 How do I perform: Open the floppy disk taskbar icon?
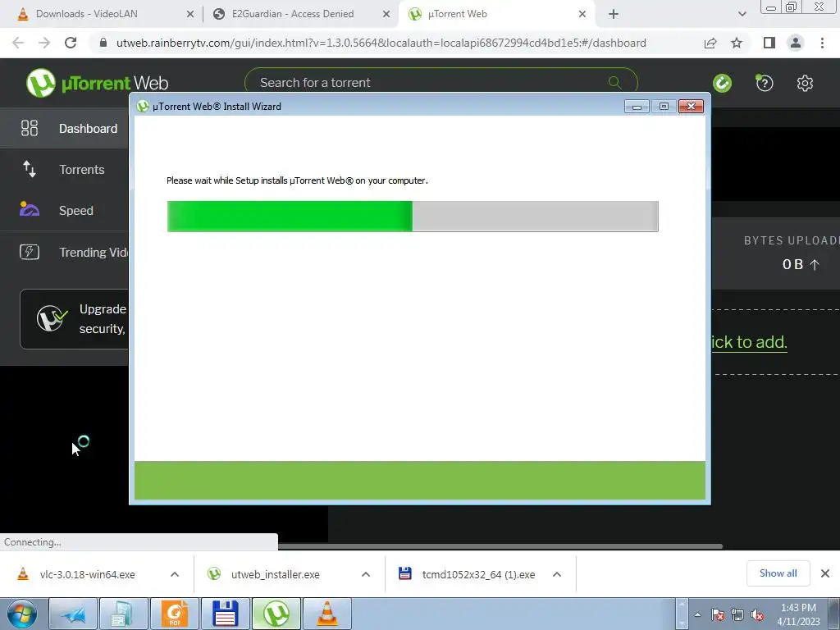pyautogui.click(x=226, y=614)
